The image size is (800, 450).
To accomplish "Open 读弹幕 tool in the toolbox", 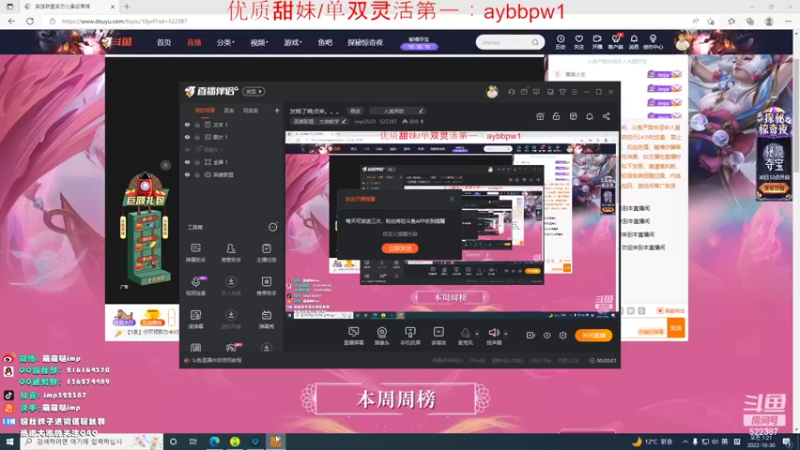I will pos(195,319).
